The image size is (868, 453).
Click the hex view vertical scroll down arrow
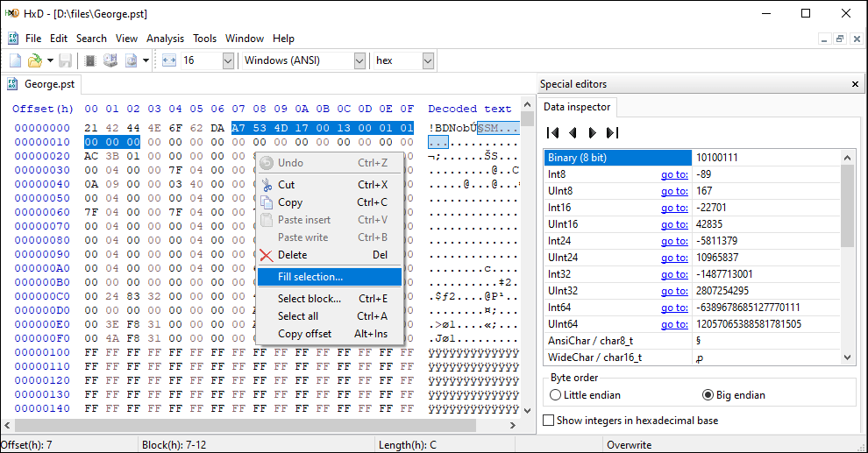click(x=528, y=410)
